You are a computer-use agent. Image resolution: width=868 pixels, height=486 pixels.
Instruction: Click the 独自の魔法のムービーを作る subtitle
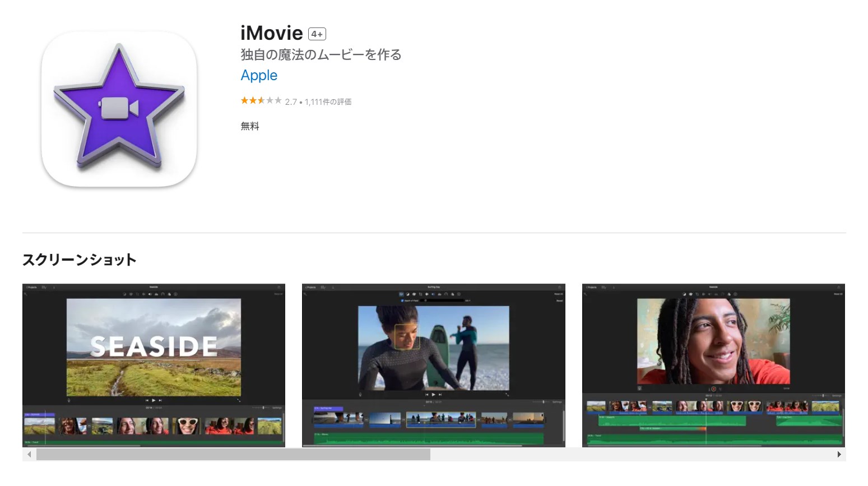(x=321, y=55)
